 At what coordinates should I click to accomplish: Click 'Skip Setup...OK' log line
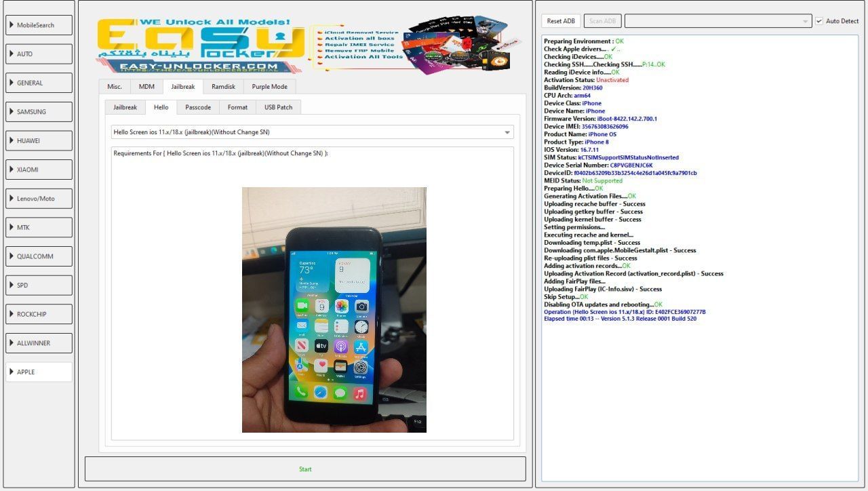tap(566, 297)
